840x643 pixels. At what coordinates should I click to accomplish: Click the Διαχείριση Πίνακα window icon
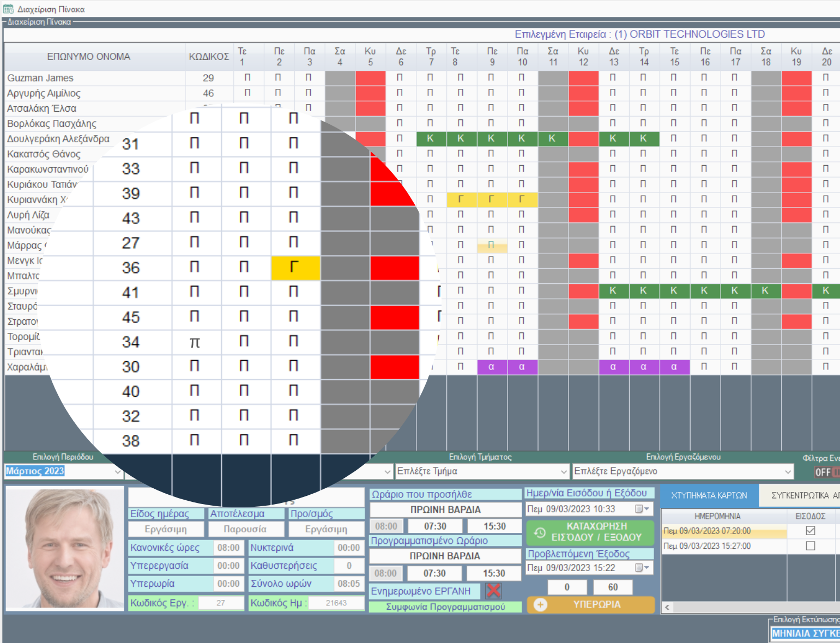pyautogui.click(x=8, y=9)
